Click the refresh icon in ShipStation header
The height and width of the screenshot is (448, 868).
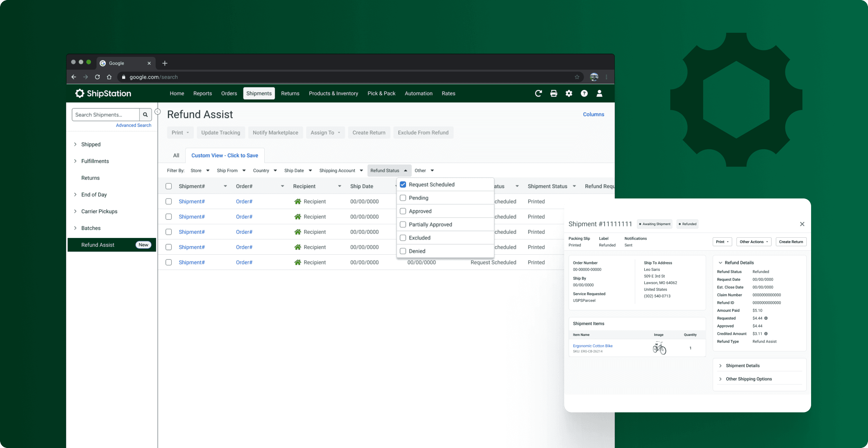[538, 93]
